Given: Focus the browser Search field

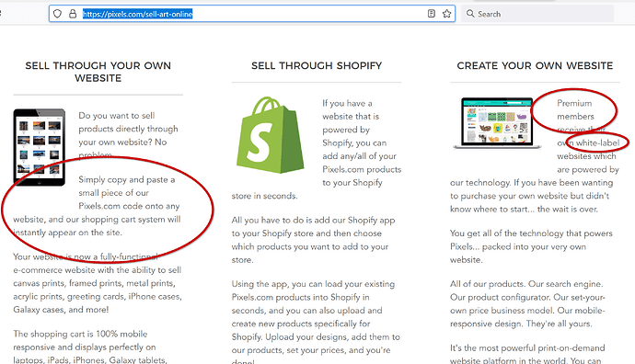Looking at the screenshot, I should coord(537,14).
